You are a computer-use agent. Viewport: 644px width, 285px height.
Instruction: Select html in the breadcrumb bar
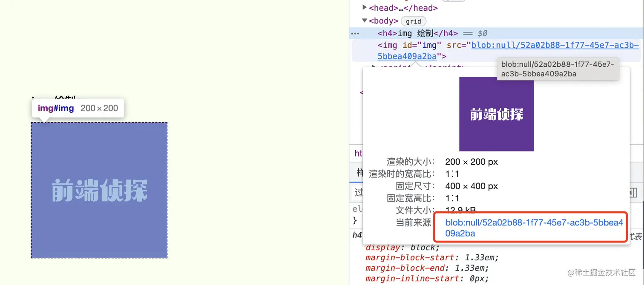359,153
